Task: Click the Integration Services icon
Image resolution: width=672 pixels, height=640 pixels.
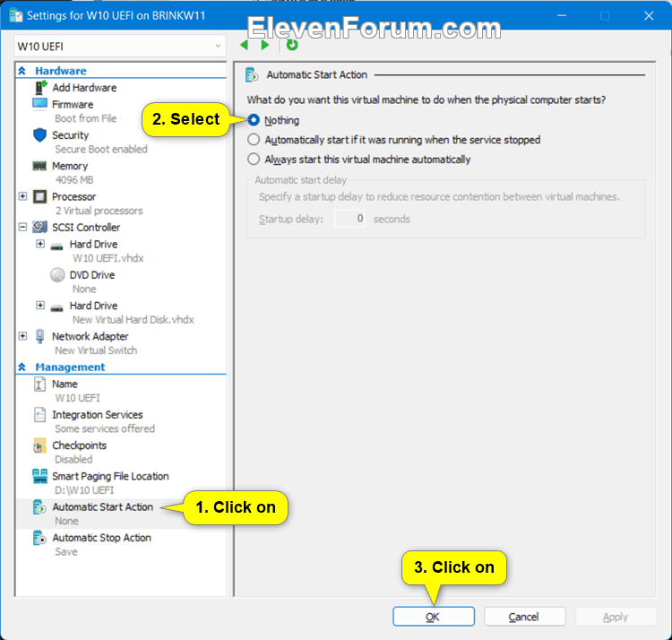Action: [x=39, y=414]
